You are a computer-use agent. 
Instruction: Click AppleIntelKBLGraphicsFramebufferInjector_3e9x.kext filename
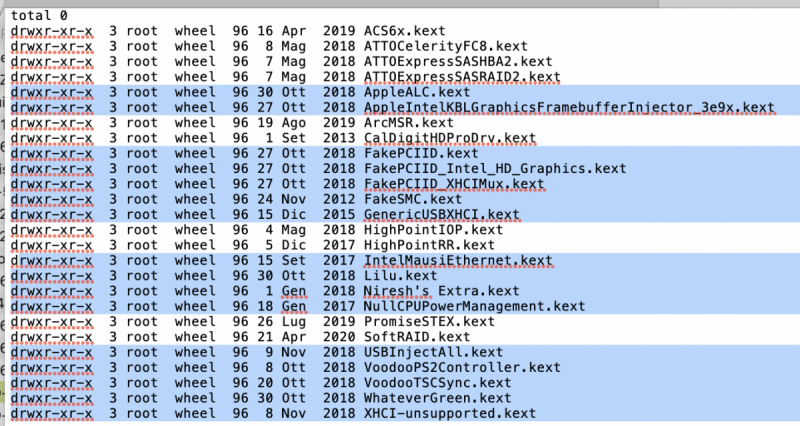[x=569, y=108]
